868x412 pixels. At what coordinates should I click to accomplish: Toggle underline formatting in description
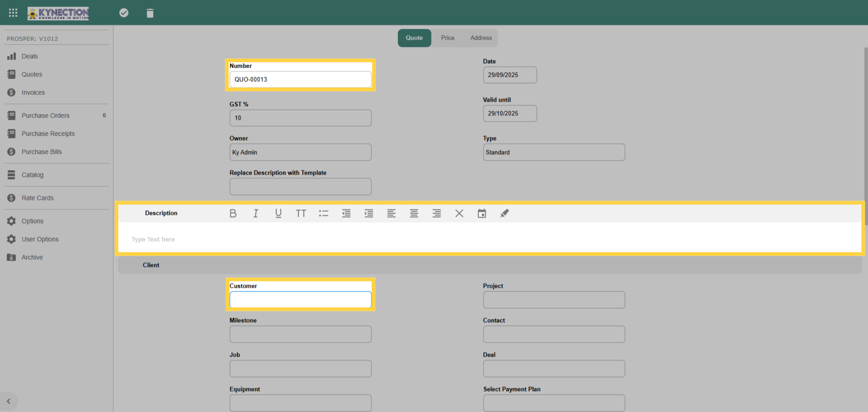point(278,213)
